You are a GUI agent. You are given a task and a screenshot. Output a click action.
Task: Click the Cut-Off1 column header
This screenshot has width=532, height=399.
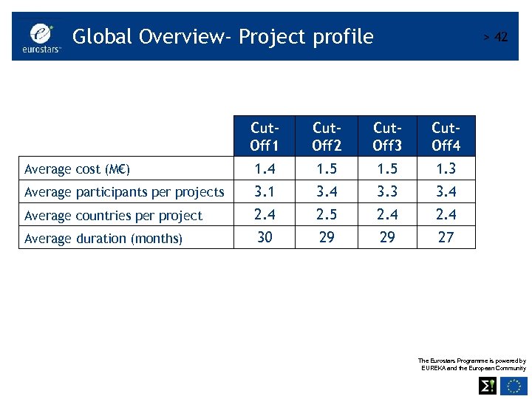click(x=265, y=136)
